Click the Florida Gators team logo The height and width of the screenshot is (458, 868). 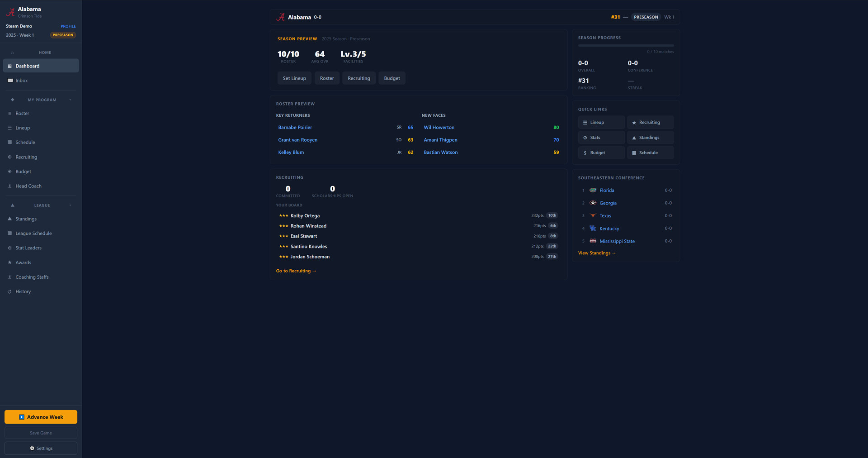click(593, 191)
